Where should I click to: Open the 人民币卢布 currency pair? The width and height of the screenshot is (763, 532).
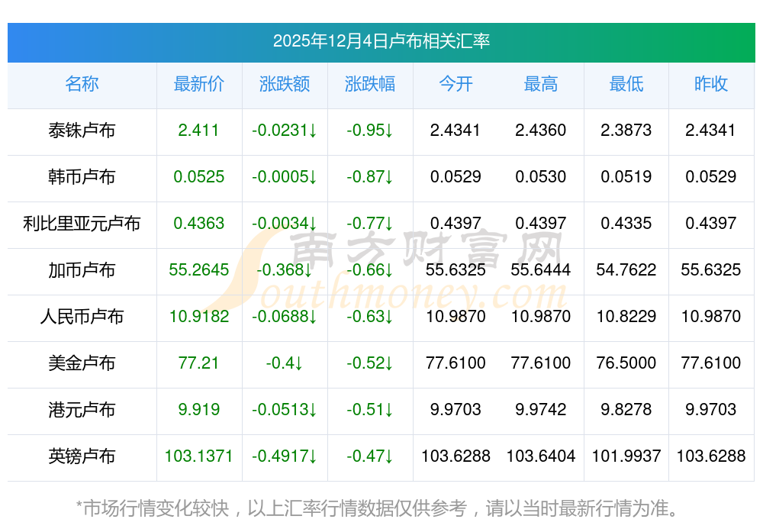[82, 317]
